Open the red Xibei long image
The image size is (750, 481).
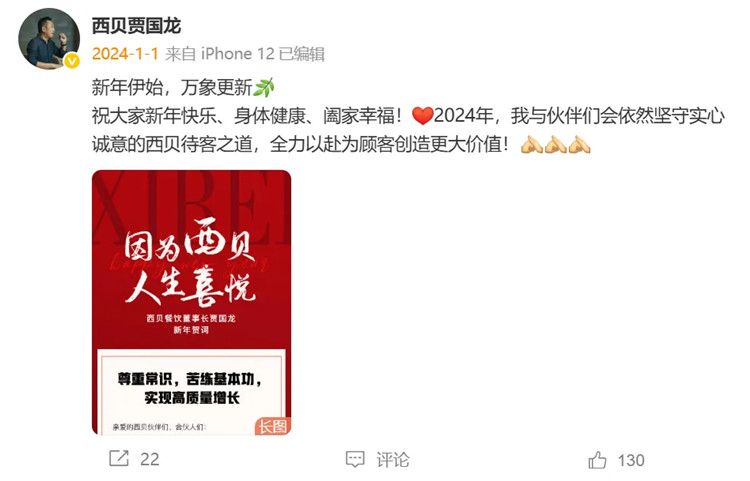[x=191, y=302]
